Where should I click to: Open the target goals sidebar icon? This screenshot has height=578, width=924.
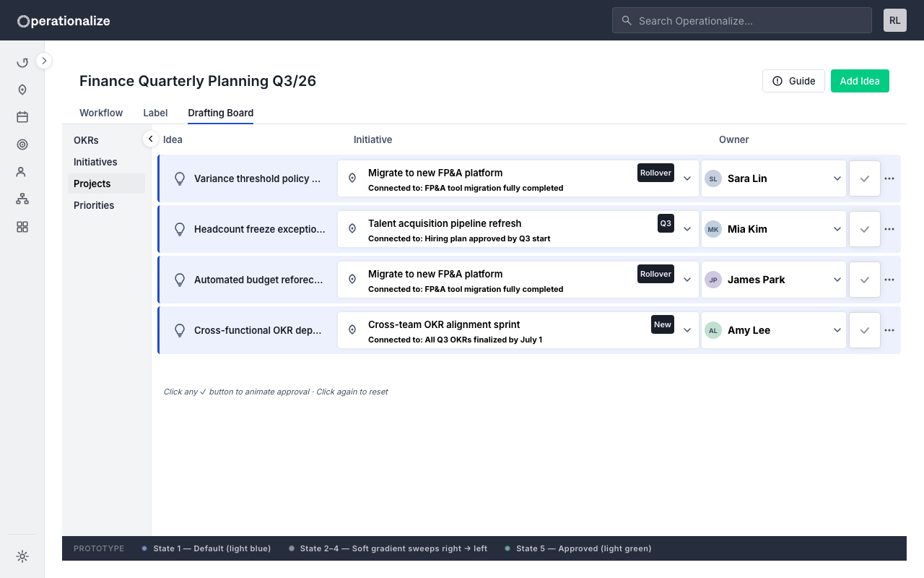pos(22,144)
